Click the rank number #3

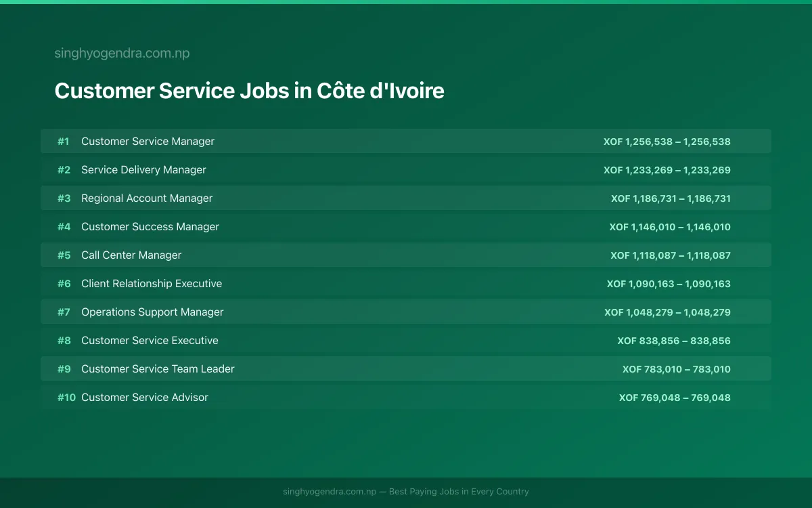[x=64, y=198]
